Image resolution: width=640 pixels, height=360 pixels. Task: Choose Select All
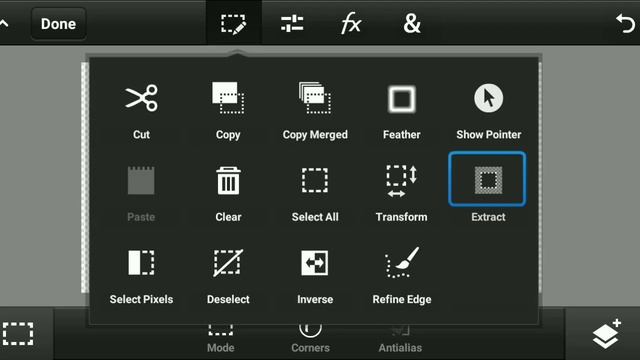(x=315, y=193)
